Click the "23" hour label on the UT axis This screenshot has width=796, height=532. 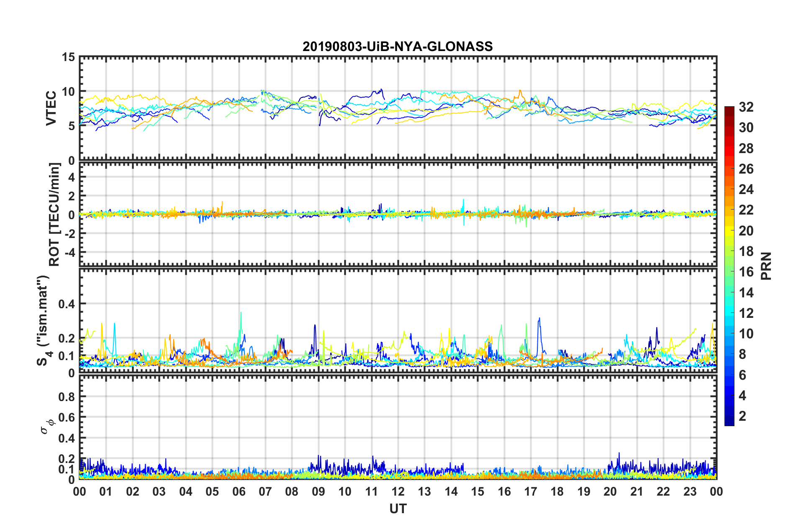690,491
